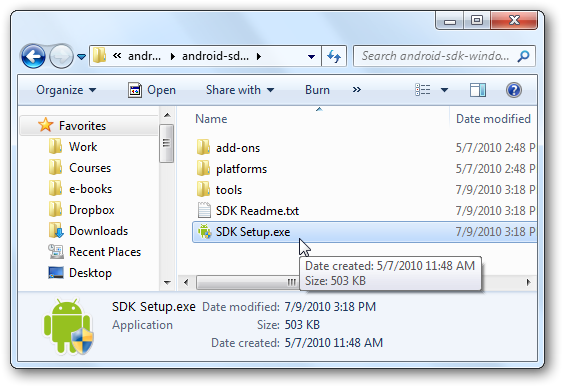Sort by the Name column header
Image resolution: width=563 pixels, height=387 pixels.
211,119
